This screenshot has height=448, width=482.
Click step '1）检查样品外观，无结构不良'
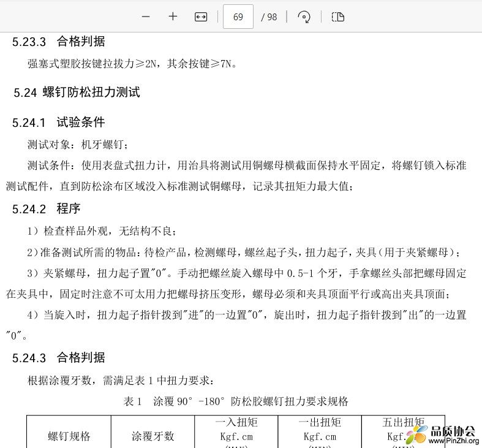(102, 231)
